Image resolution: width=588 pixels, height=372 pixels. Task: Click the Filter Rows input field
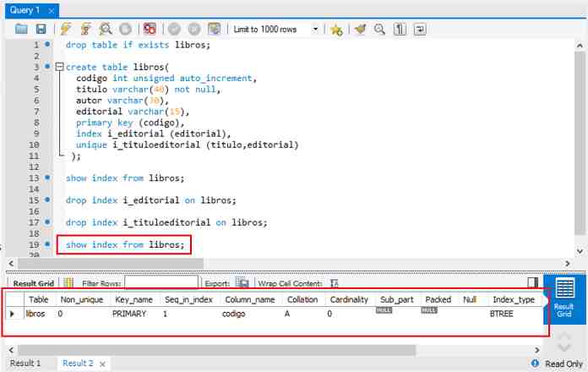161,283
